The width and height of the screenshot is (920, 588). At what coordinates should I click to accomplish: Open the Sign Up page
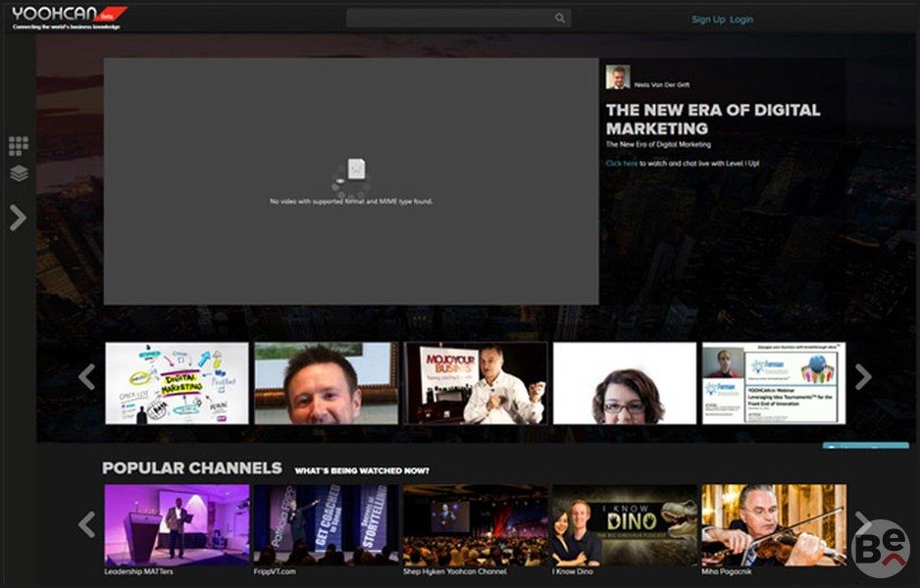tap(707, 20)
